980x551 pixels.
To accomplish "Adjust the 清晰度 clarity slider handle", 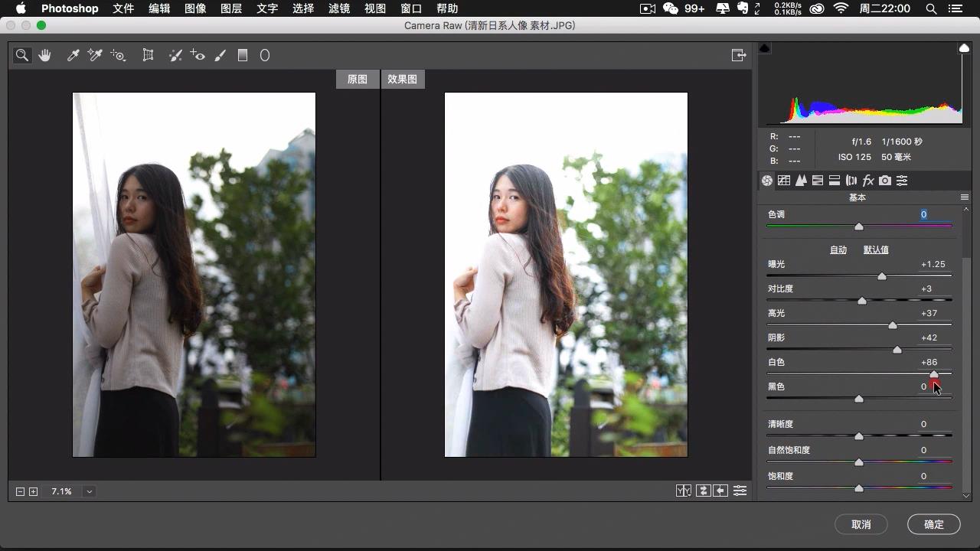I will 859,436.
